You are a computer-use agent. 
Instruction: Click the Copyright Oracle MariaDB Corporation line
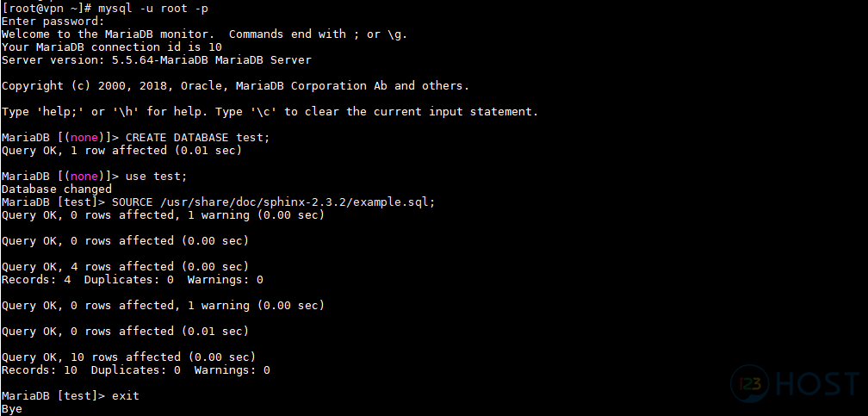click(x=235, y=86)
